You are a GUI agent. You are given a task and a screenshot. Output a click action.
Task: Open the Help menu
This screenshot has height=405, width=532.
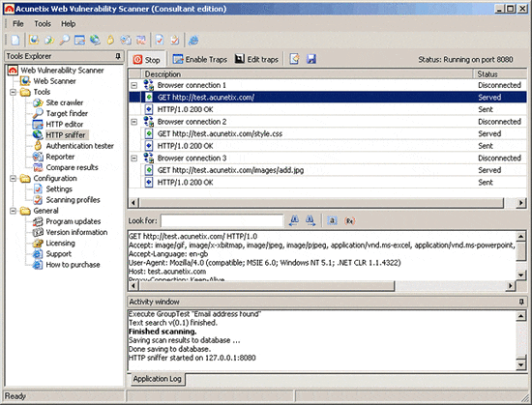click(x=69, y=24)
